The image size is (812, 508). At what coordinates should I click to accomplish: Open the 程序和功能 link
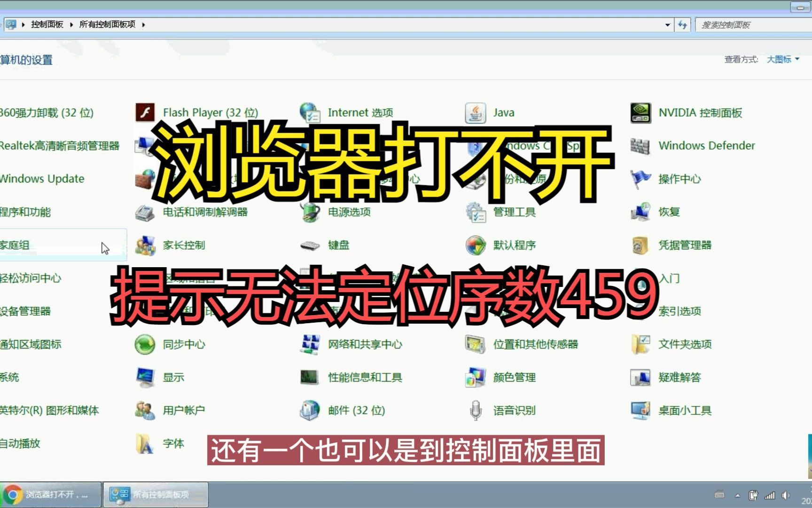click(25, 212)
